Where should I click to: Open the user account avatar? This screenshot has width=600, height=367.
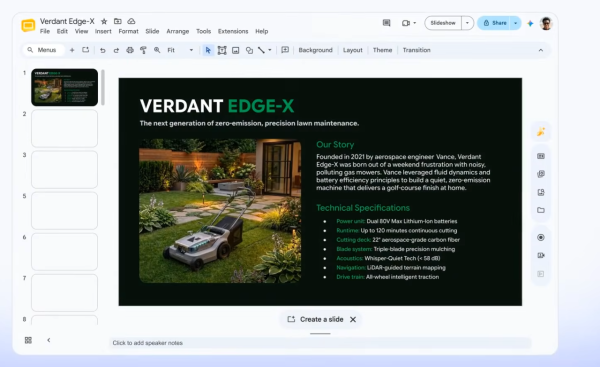pyautogui.click(x=546, y=23)
